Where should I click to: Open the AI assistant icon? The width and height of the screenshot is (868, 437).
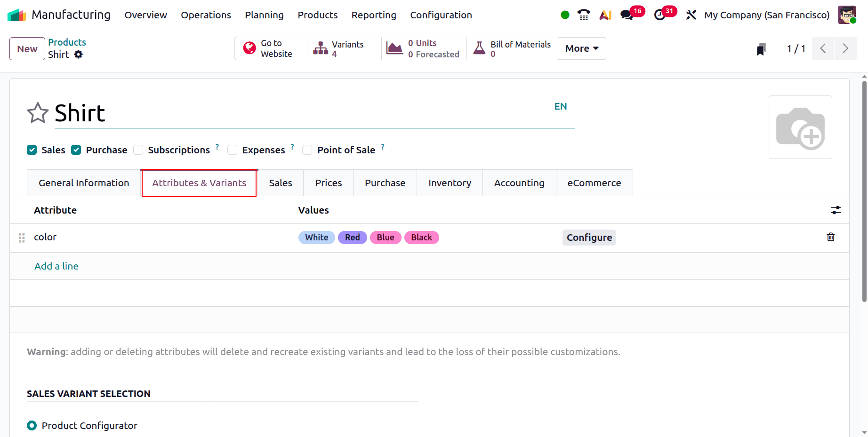coord(605,15)
